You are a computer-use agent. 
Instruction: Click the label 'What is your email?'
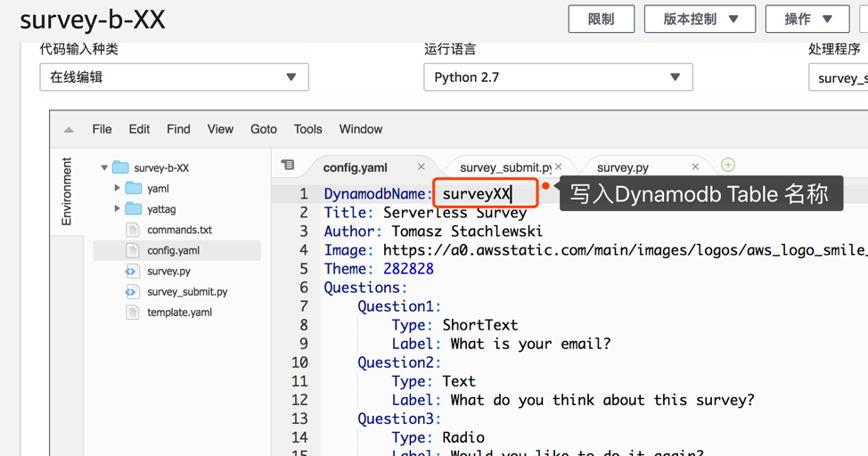coord(530,344)
